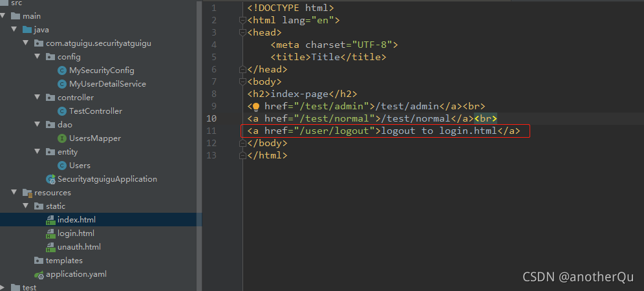644x291 pixels.
Task: Select TestController in the project tree
Action: [x=96, y=111]
